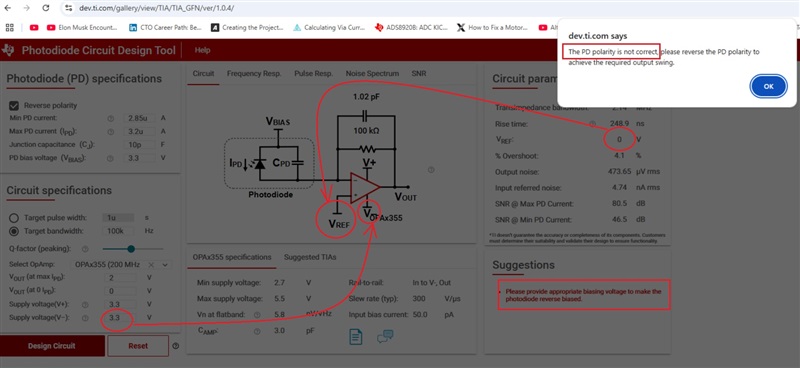Click help icon beside Max PD current
Image resolution: width=800 pixels, height=368 pixels.
(110, 132)
